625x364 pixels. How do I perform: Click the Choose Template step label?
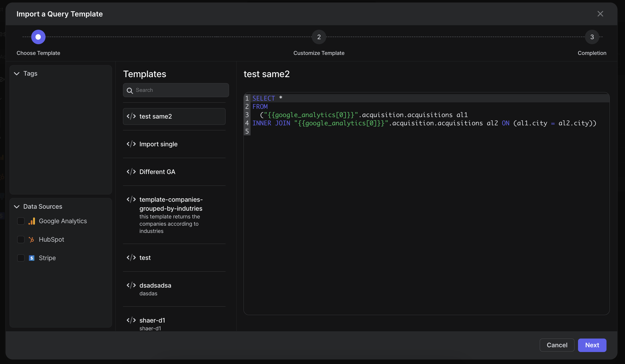point(38,53)
